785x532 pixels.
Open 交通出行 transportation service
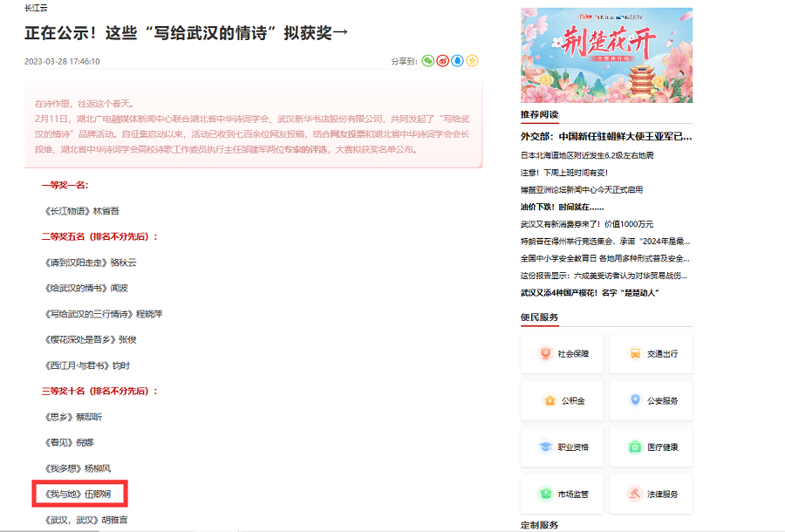tap(651, 354)
